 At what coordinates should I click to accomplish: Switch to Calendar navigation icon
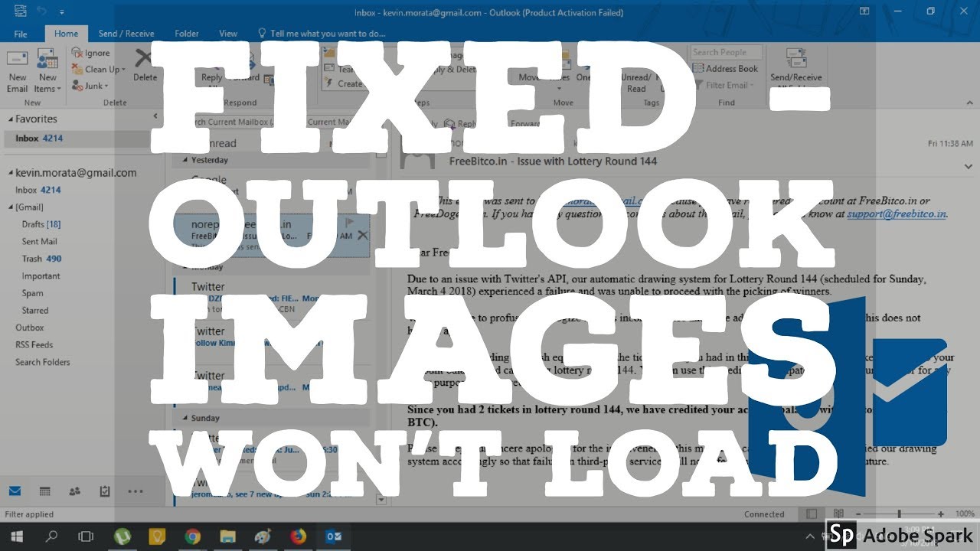44,491
